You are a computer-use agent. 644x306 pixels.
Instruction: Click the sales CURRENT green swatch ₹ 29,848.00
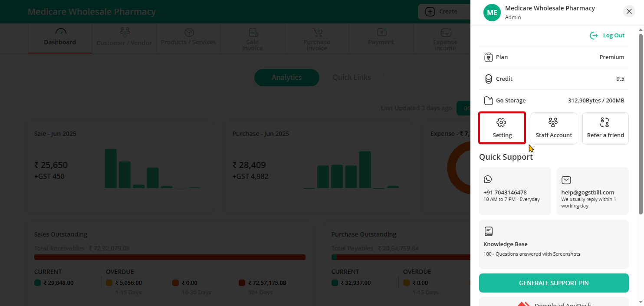coord(37,283)
